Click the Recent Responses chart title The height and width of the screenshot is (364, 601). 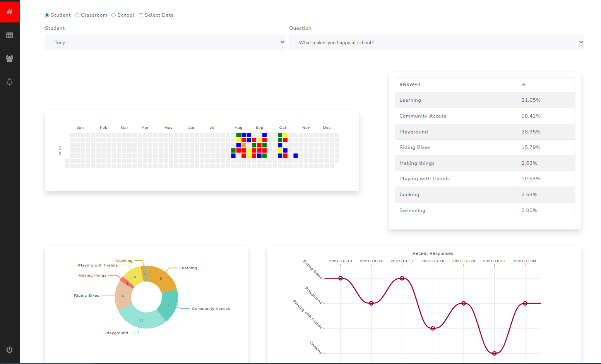[433, 254]
